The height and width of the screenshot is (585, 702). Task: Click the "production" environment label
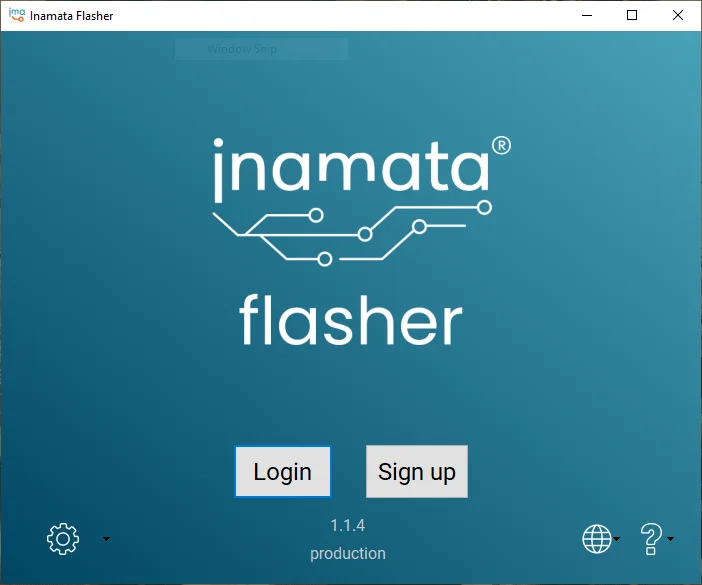[x=347, y=553]
